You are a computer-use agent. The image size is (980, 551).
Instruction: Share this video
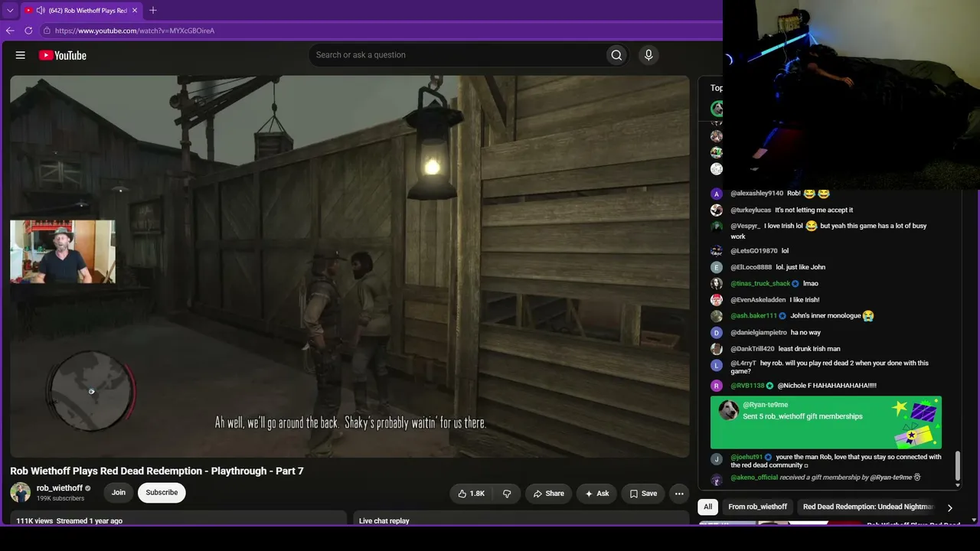[549, 494]
